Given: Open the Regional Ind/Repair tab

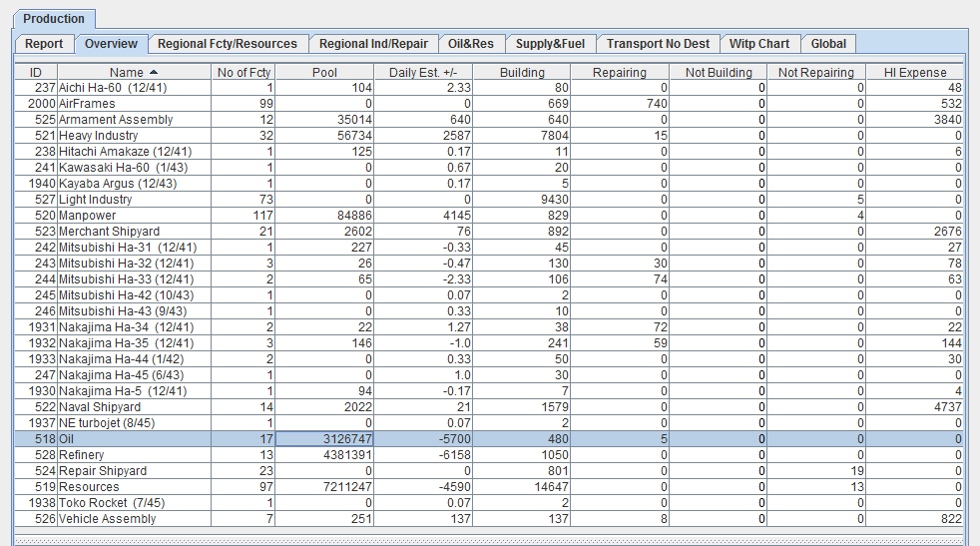Looking at the screenshot, I should [x=374, y=44].
